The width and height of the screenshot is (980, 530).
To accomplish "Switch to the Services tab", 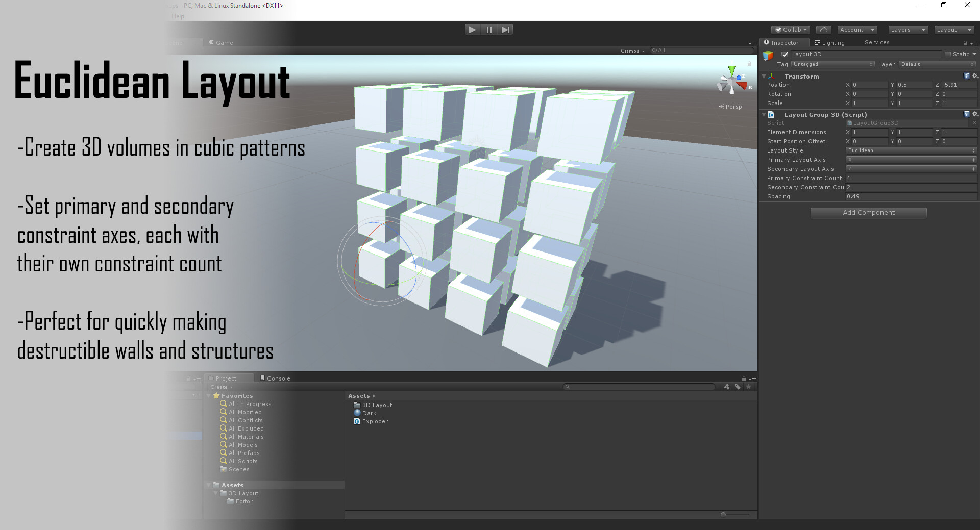I will (877, 43).
